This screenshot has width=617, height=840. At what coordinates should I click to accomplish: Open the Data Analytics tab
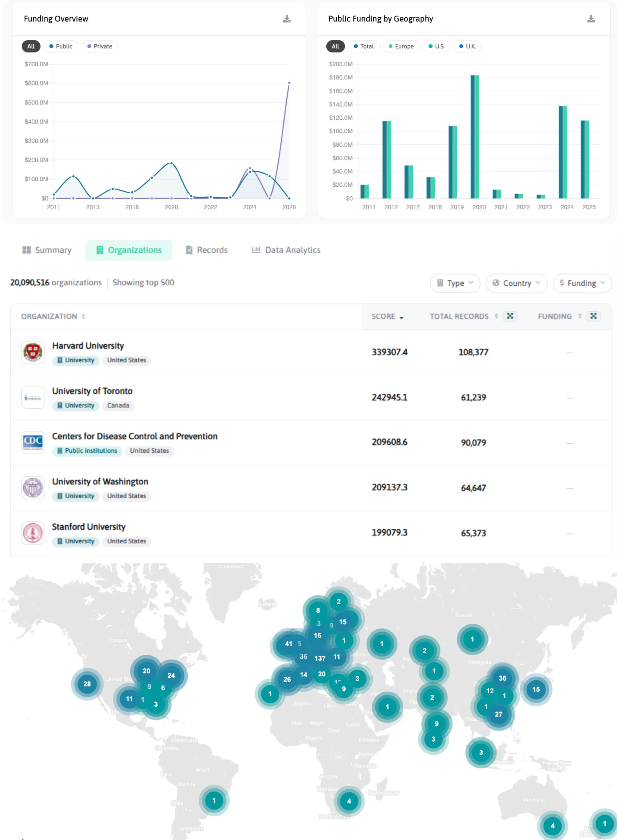286,250
